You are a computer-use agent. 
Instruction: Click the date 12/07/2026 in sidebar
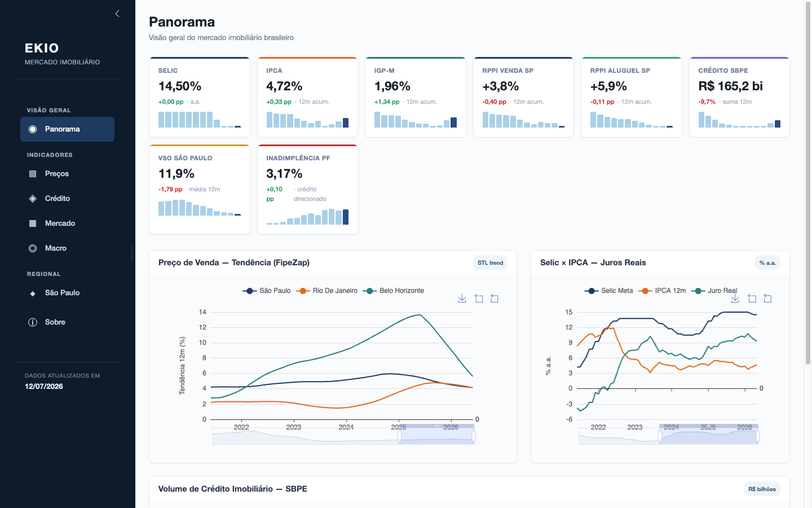pyautogui.click(x=44, y=387)
